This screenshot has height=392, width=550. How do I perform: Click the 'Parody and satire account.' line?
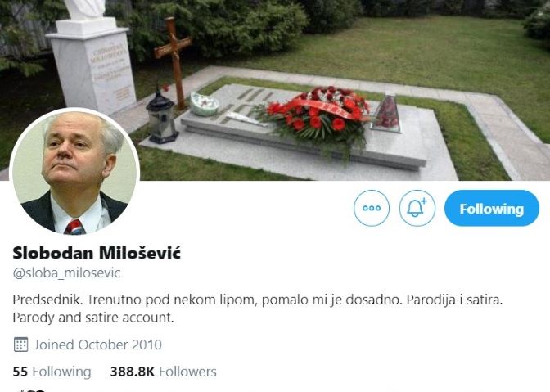coord(93,318)
